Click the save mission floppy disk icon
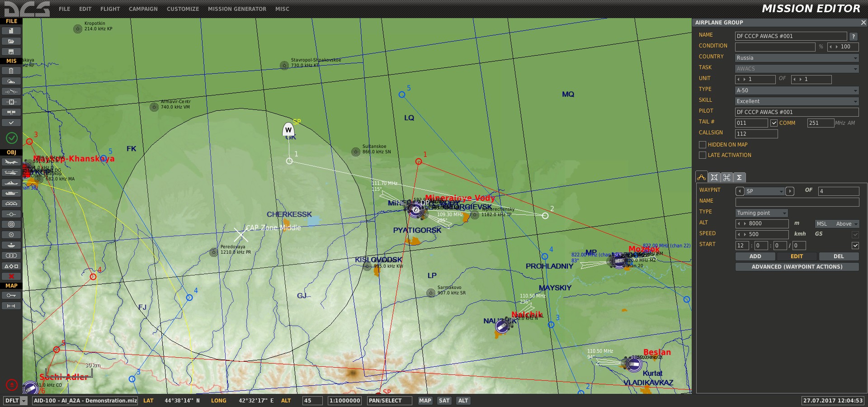Screen dimensions: 868x407 point(11,52)
